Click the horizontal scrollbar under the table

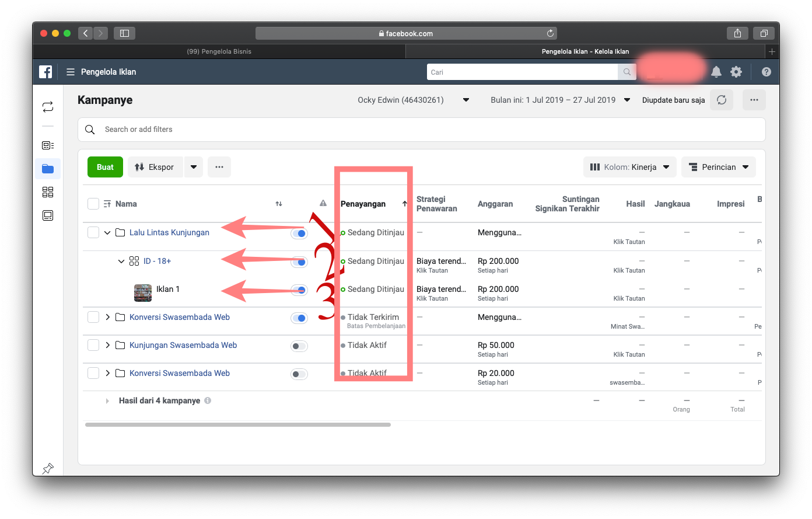238,425
